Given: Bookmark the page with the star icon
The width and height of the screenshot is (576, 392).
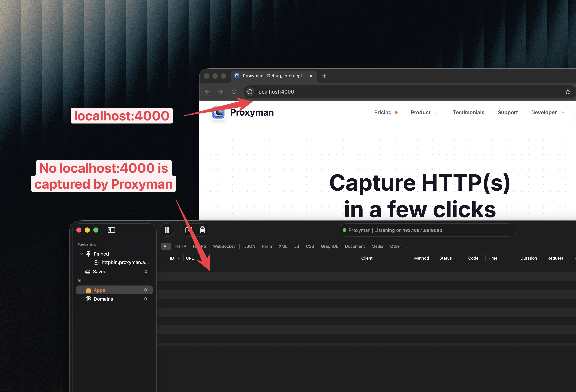Looking at the screenshot, I should pos(568,92).
